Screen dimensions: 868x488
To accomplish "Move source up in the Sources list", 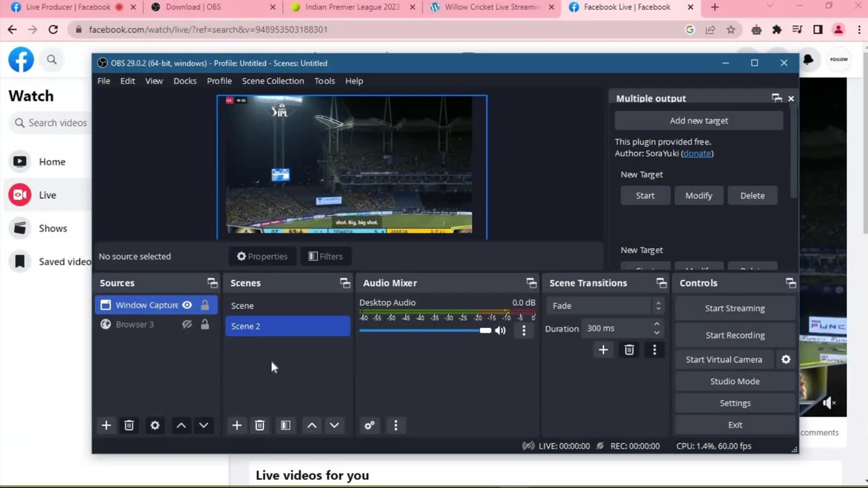I will [x=181, y=425].
